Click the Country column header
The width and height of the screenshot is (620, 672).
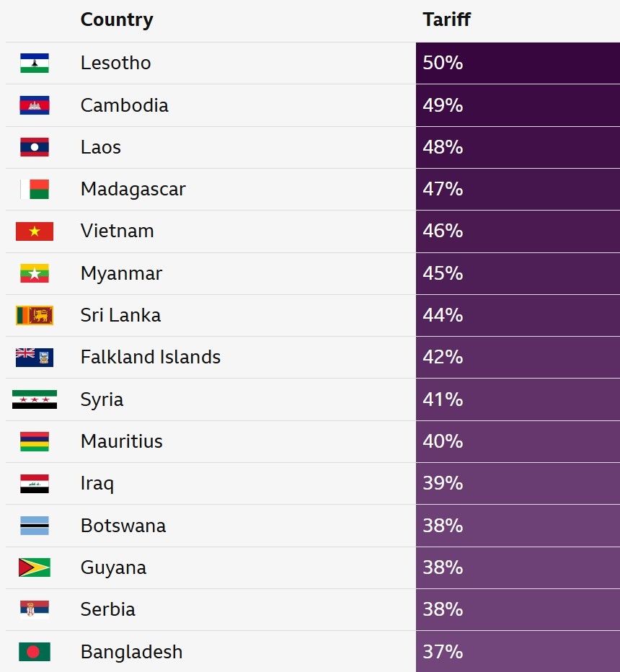tap(117, 20)
